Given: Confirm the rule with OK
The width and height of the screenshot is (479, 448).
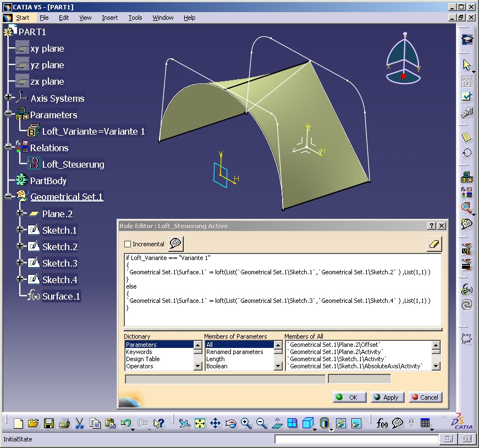Looking at the screenshot, I should point(349,397).
